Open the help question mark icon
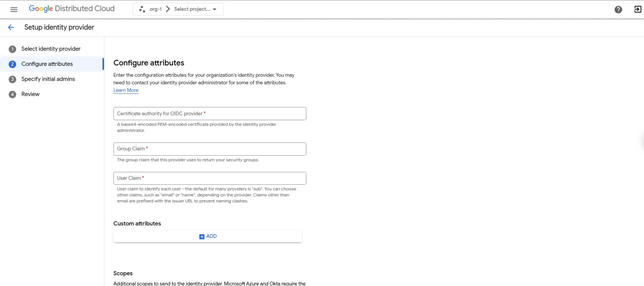 (618, 9)
